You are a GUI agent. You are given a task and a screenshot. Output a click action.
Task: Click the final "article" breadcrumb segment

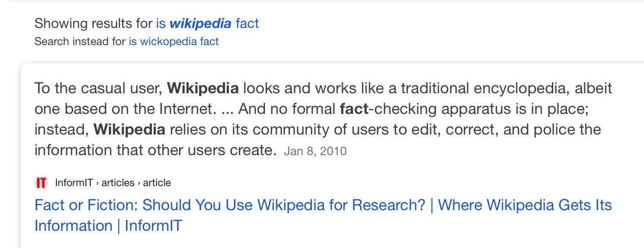click(157, 183)
